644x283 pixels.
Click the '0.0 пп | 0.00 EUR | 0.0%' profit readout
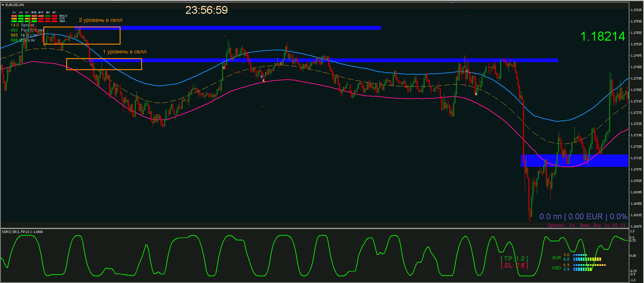[x=584, y=217]
